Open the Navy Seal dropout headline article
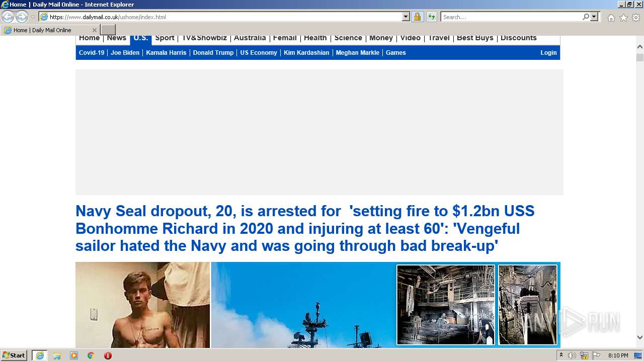 (x=305, y=228)
